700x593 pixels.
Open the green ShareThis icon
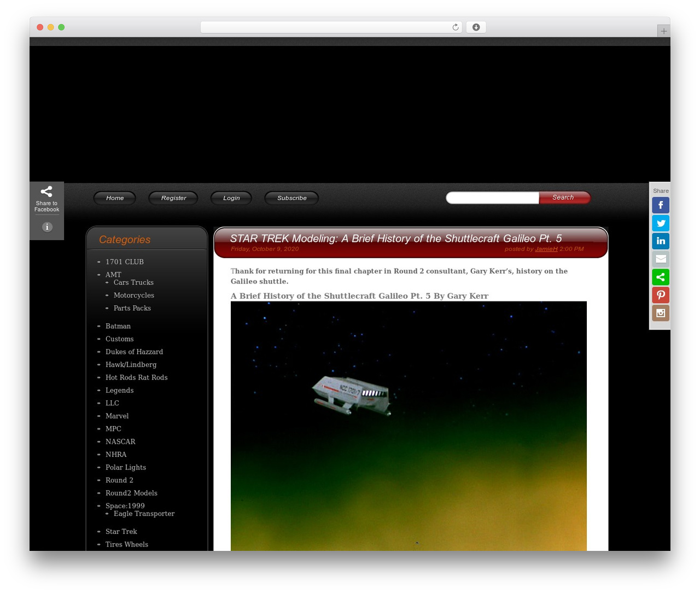pos(661,277)
